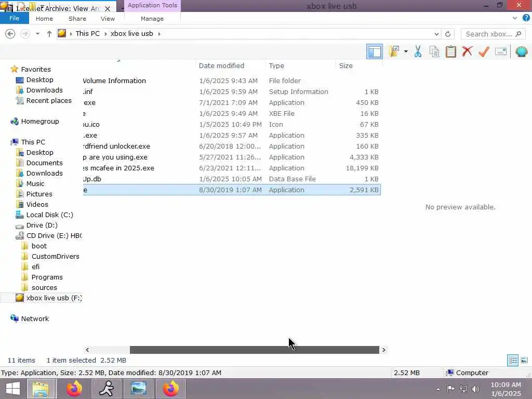The height and width of the screenshot is (399, 532).
Task: Select Homegroup in navigation pane
Action: click(39, 121)
